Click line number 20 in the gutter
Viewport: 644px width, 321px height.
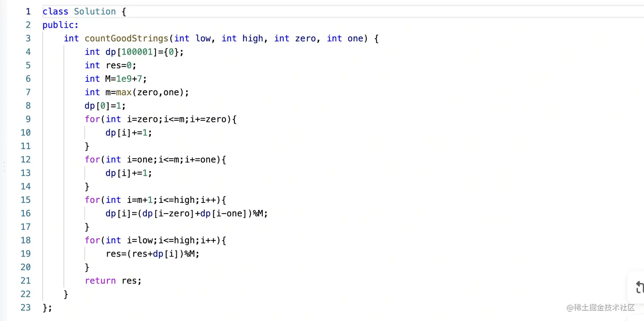(26, 267)
